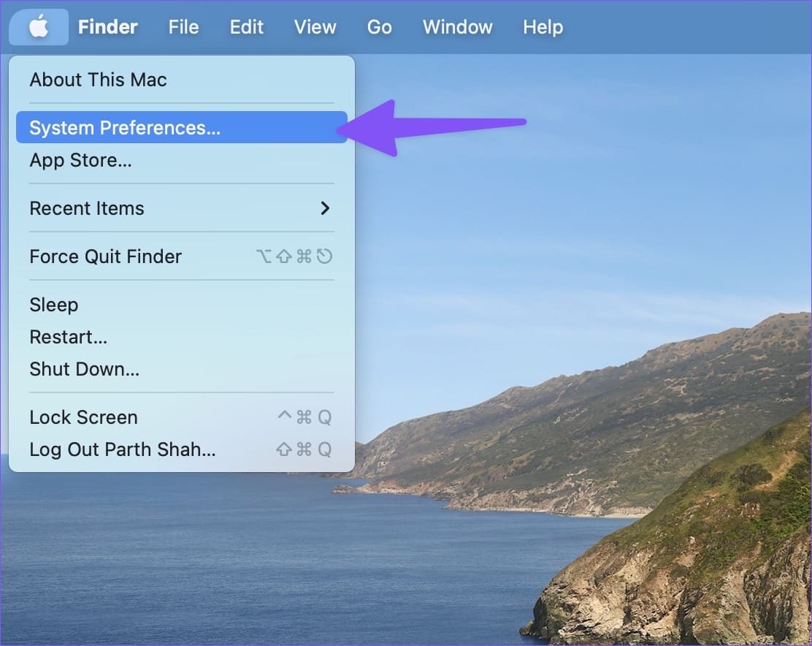Click the Apple logo in menu bar

coord(39,27)
